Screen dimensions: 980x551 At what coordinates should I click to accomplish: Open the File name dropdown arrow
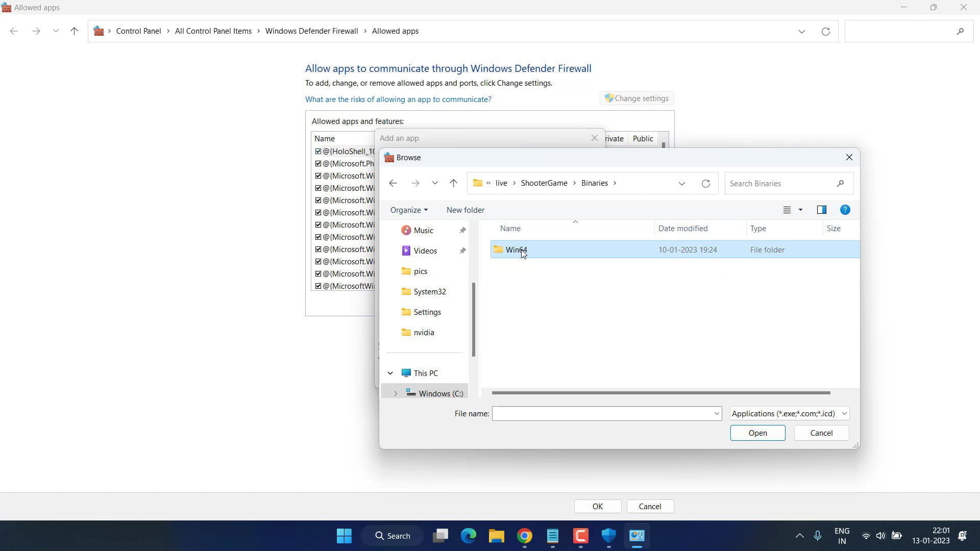[717, 414]
